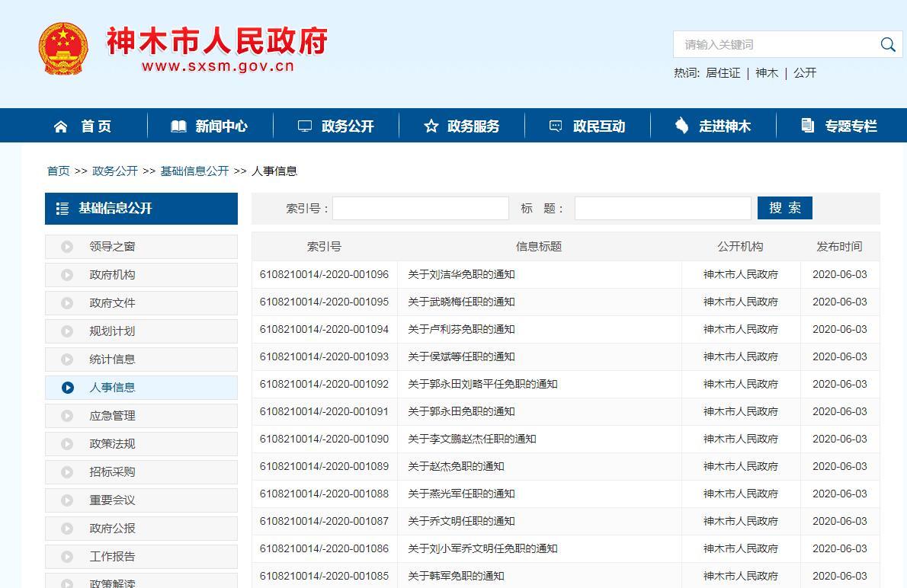907x588 pixels.
Task: Click the home icon in navigation bar
Action: tap(61, 126)
